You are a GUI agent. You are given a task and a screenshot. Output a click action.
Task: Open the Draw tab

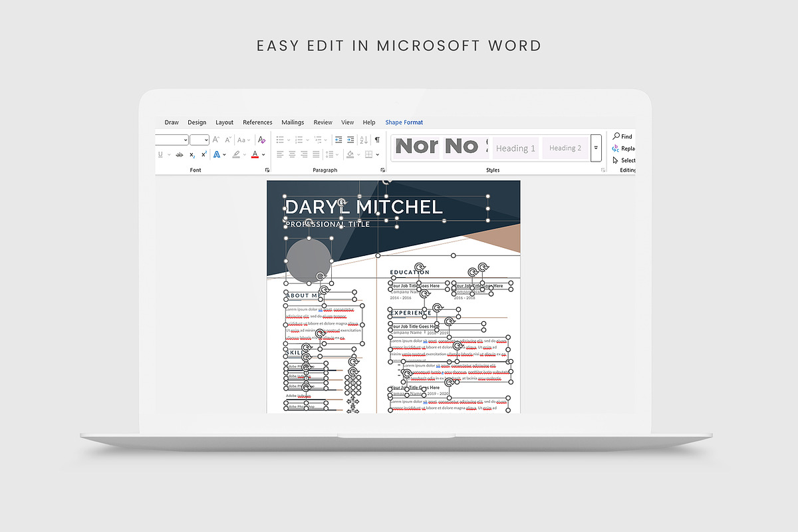[x=172, y=122]
